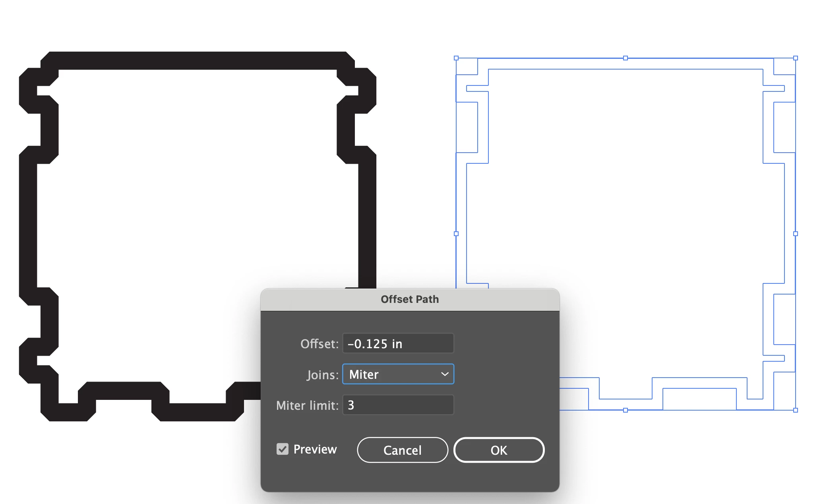Click the chevron arrow of Joins combo box
Screen dimensions: 825x504
pyautogui.click(x=445, y=374)
